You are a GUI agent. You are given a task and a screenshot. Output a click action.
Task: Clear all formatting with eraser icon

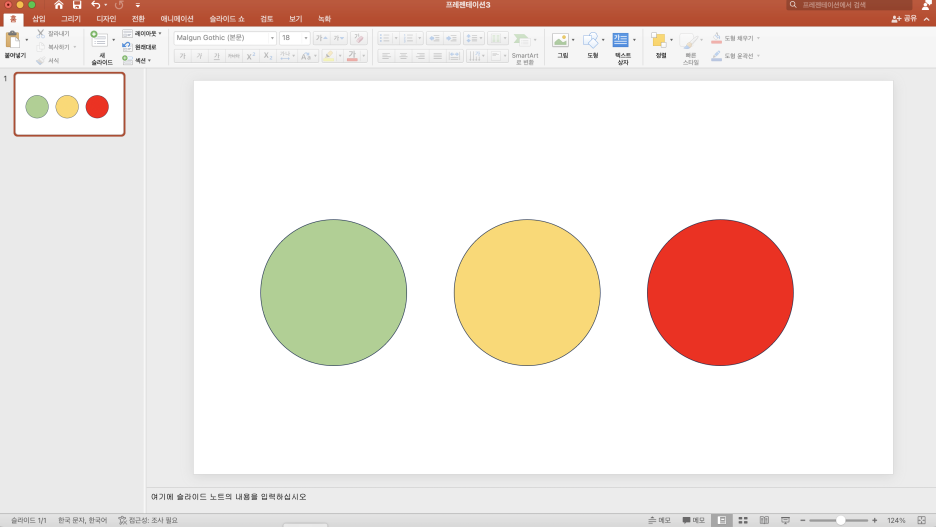[358, 38]
